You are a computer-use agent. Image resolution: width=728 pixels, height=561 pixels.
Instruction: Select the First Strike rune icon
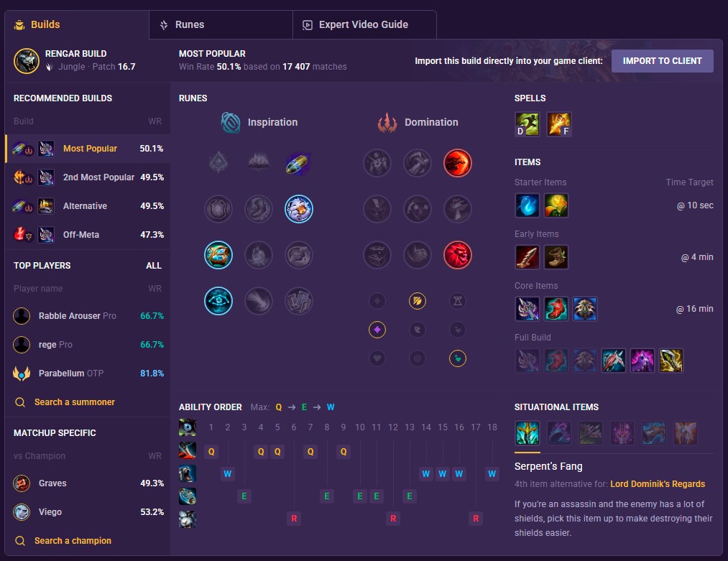pyautogui.click(x=298, y=163)
